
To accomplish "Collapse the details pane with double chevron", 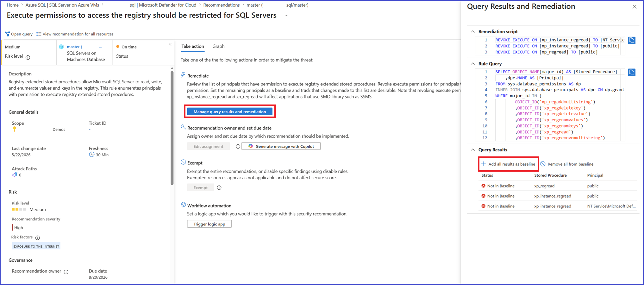I will point(170,44).
